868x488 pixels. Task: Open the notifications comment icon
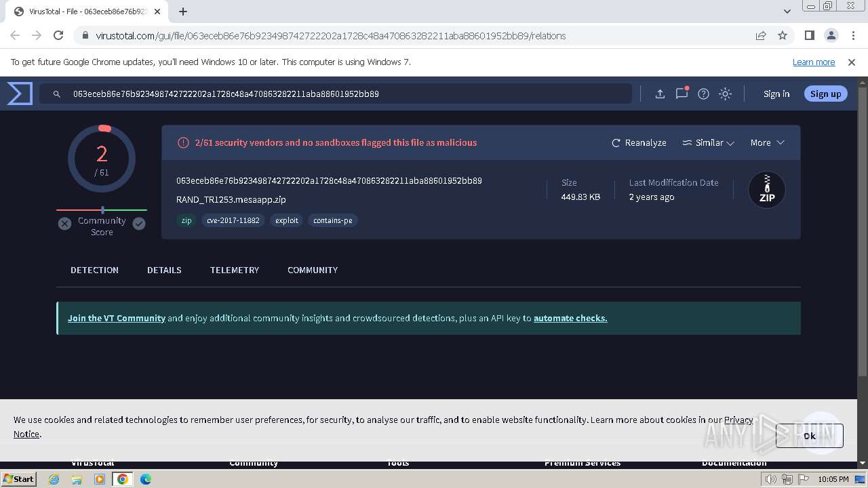coord(682,94)
